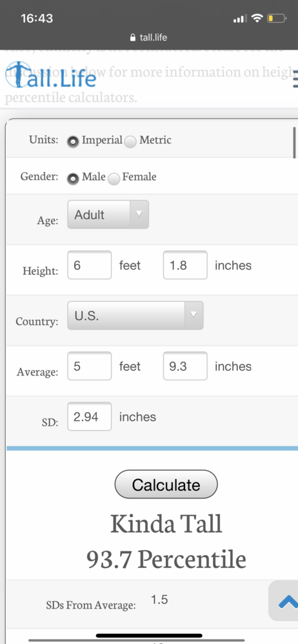298x644 pixels.
Task: Select the Height inches field with 1.8
Action: coord(185,265)
